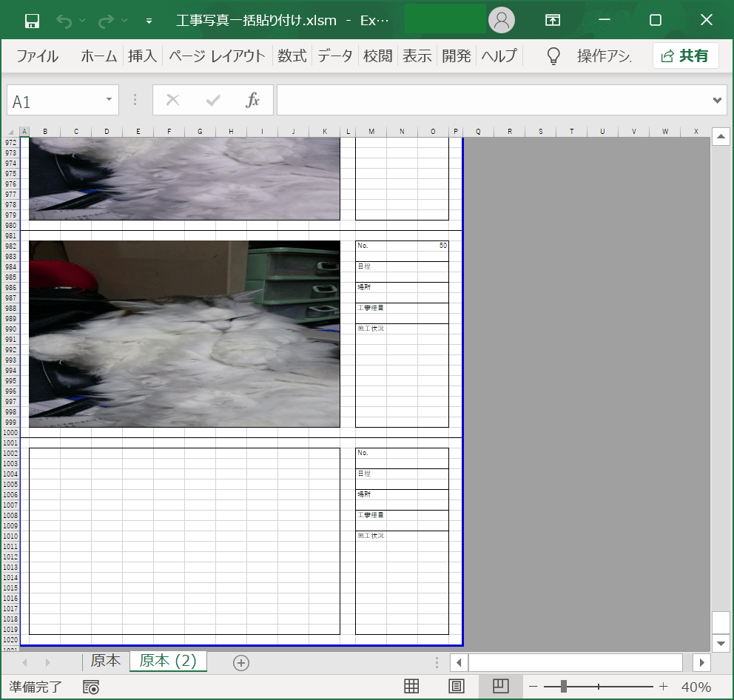Click the zoom slider handle
The width and height of the screenshot is (734, 700).
(564, 687)
